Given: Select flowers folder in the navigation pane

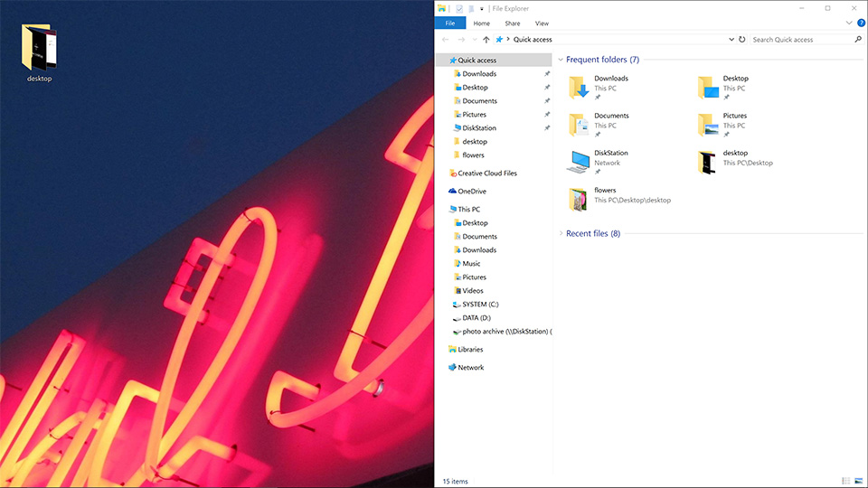Looking at the screenshot, I should pos(473,155).
